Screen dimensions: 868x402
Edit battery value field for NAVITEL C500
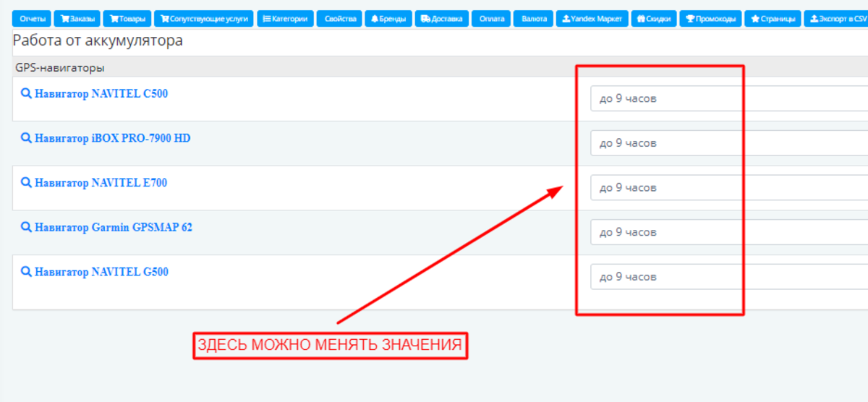[729, 98]
